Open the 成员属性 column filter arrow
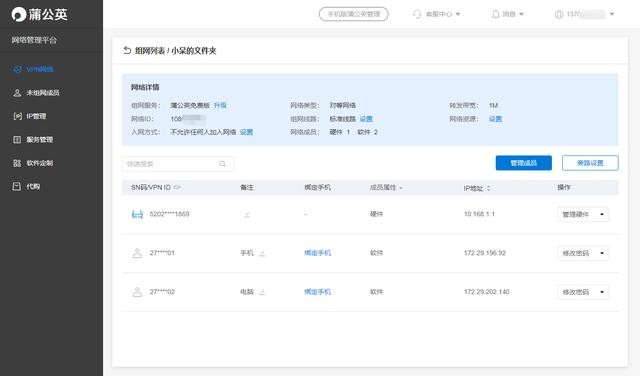The height and width of the screenshot is (376, 640). pos(401,188)
